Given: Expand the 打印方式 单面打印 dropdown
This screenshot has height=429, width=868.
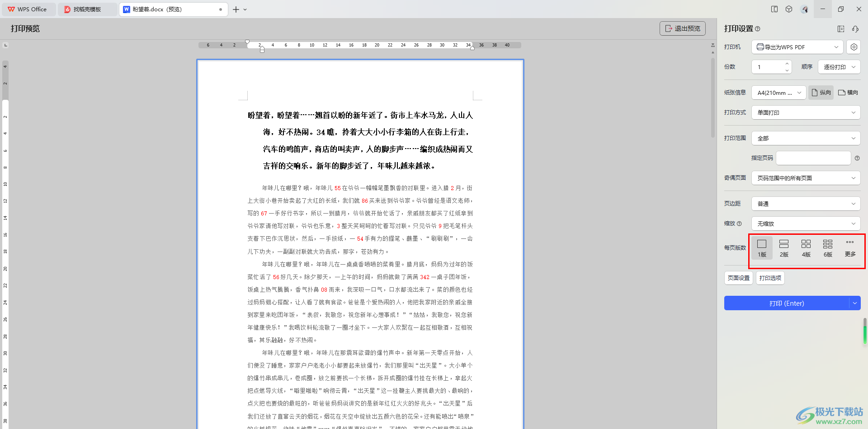Looking at the screenshot, I should click(806, 112).
